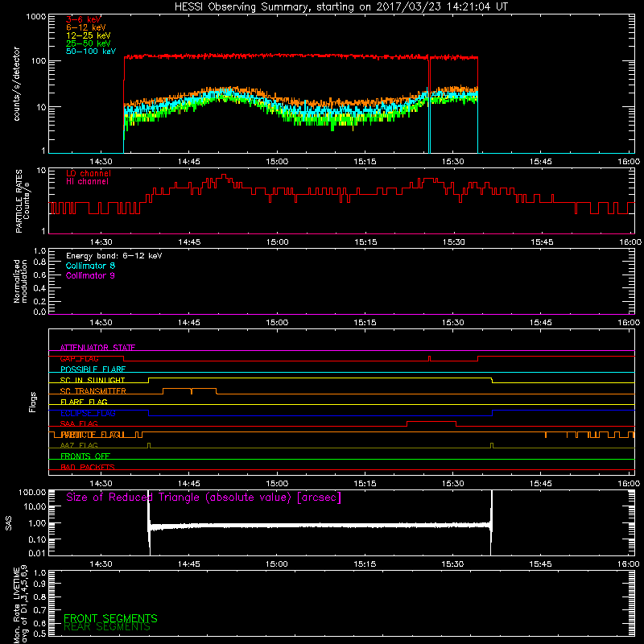Image resolution: width=644 pixels, height=644 pixels.
Task: Select the cyan 50-100 keV legend label
Action: click(x=91, y=52)
